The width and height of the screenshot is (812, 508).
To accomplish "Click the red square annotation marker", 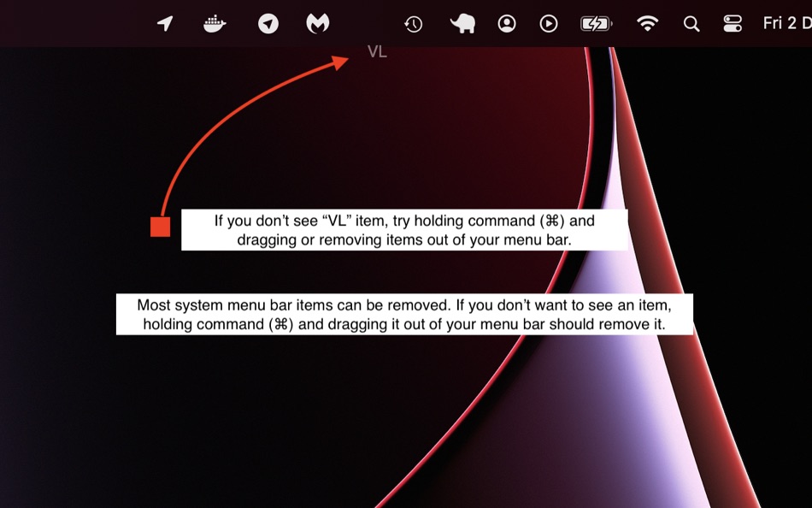I will pyautogui.click(x=159, y=225).
